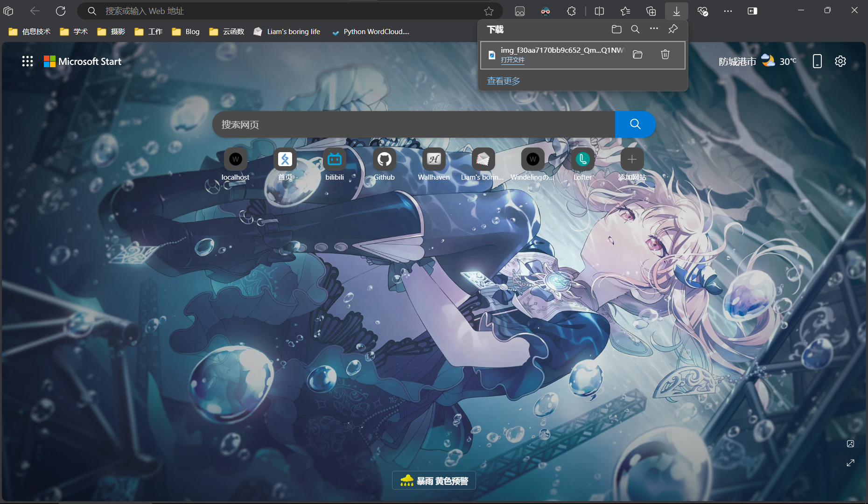Open the Favorites list icon
The image size is (868, 504).
coord(625,11)
